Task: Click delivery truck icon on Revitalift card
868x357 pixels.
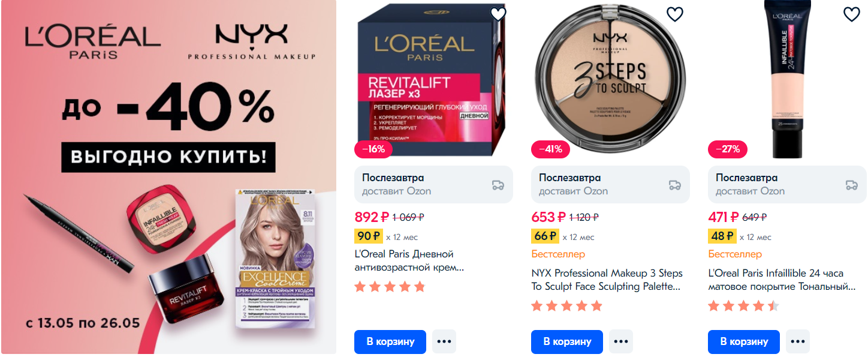Action: 498,185
